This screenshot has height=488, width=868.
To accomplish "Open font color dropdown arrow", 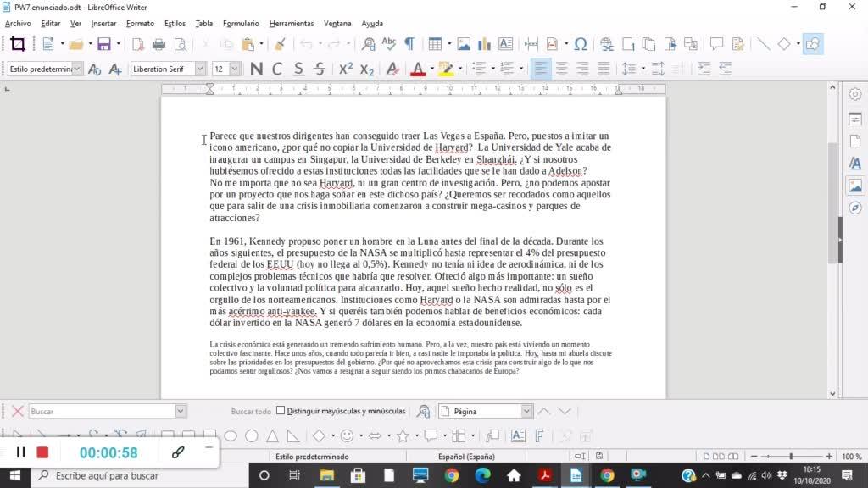I will pyautogui.click(x=431, y=69).
